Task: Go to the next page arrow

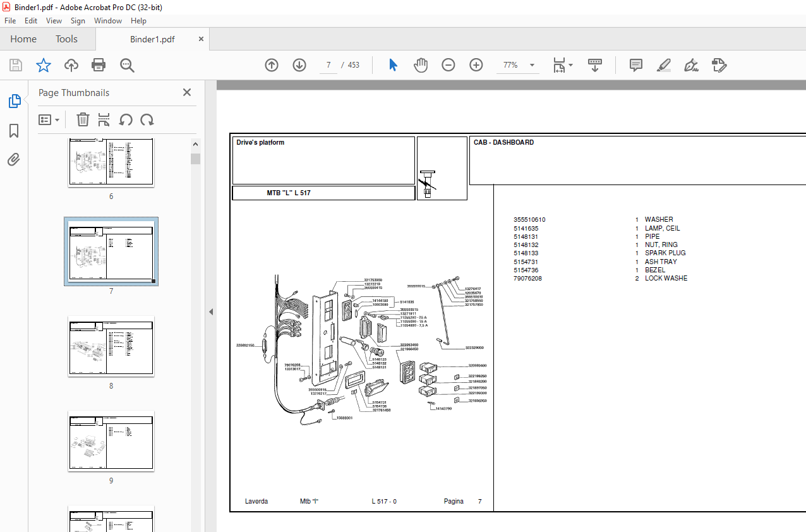Action: 299,65
